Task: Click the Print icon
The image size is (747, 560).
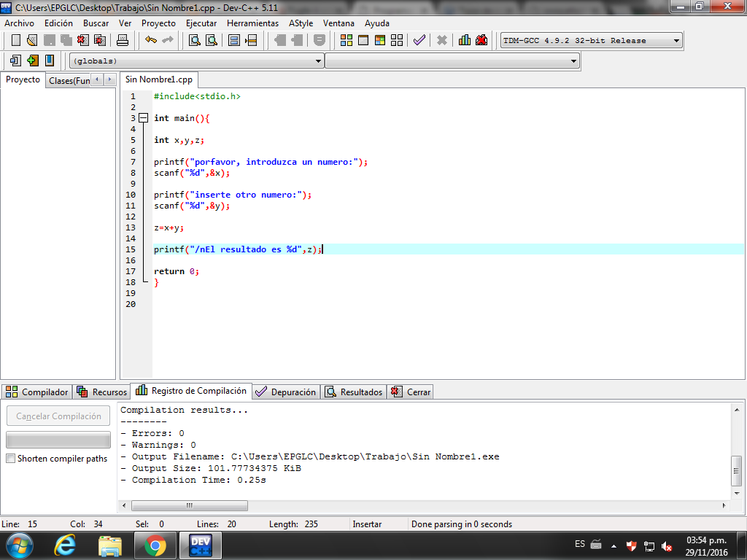Action: coord(123,40)
